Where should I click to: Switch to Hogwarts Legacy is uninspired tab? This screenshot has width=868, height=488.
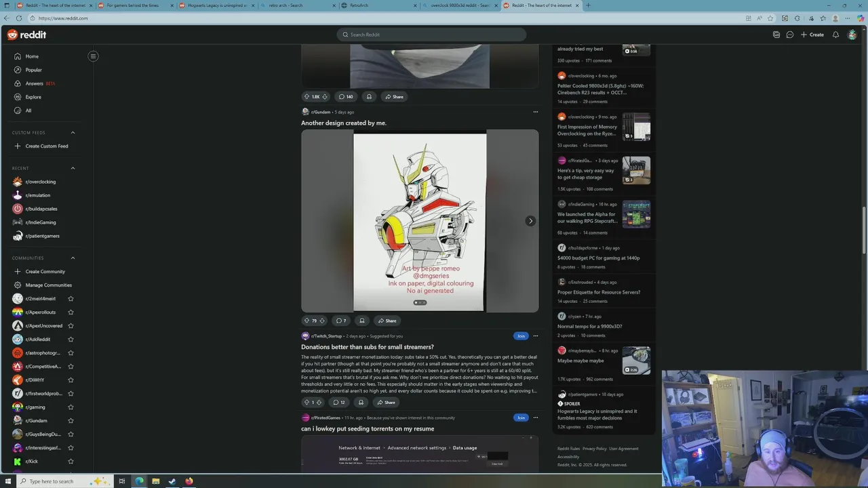[x=216, y=5]
